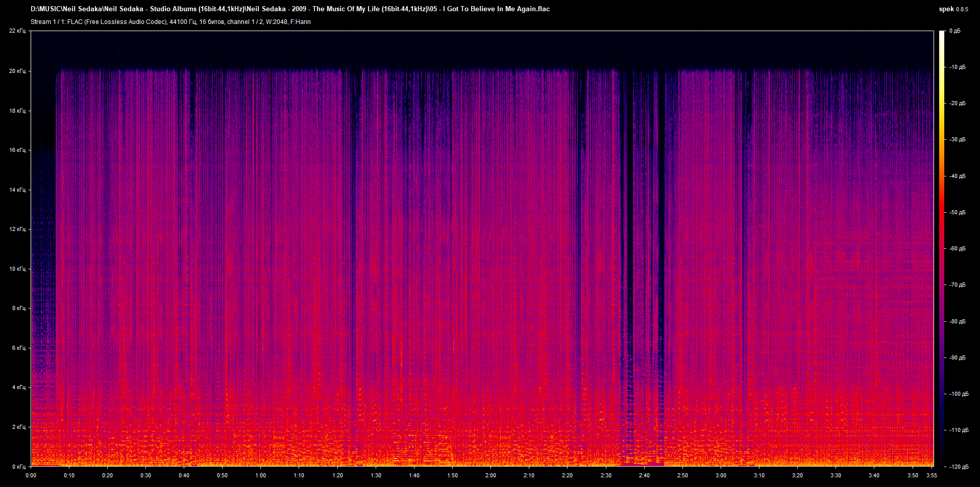Click the 2 кГц frequency axis label

(x=18, y=427)
